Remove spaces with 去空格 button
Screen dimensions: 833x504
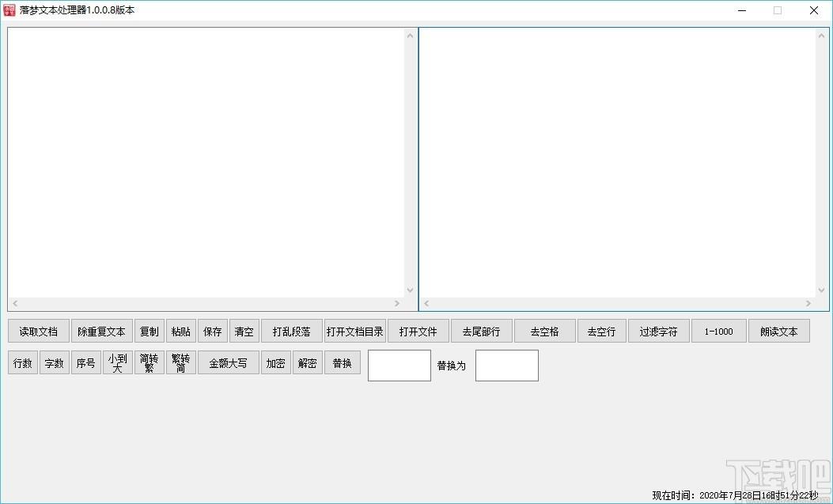coord(544,332)
